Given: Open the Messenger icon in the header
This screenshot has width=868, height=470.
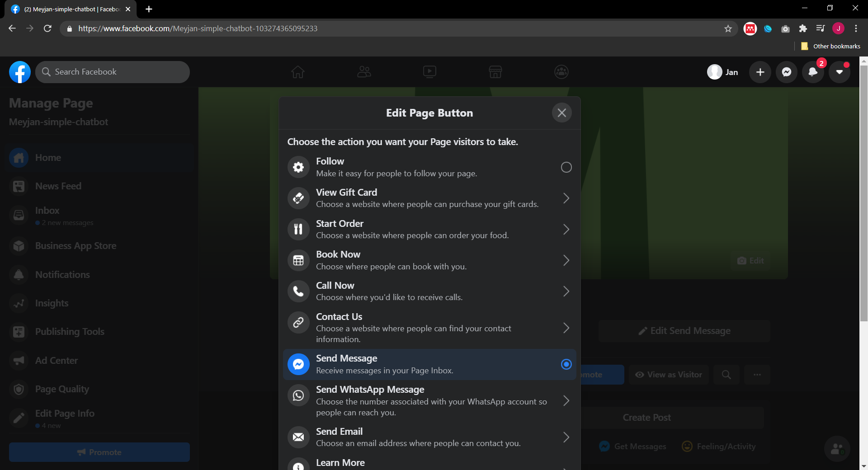Looking at the screenshot, I should pos(787,72).
